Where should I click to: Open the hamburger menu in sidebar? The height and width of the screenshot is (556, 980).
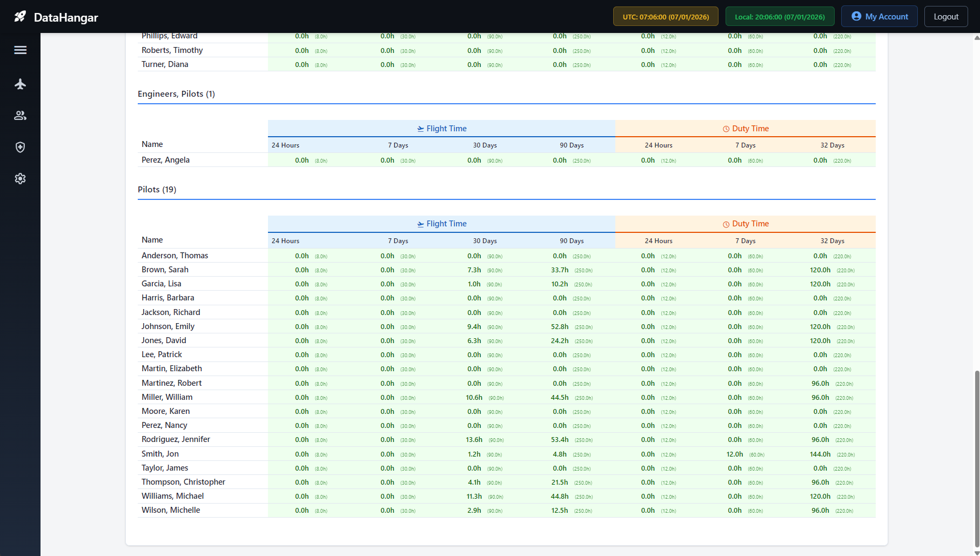(21, 50)
